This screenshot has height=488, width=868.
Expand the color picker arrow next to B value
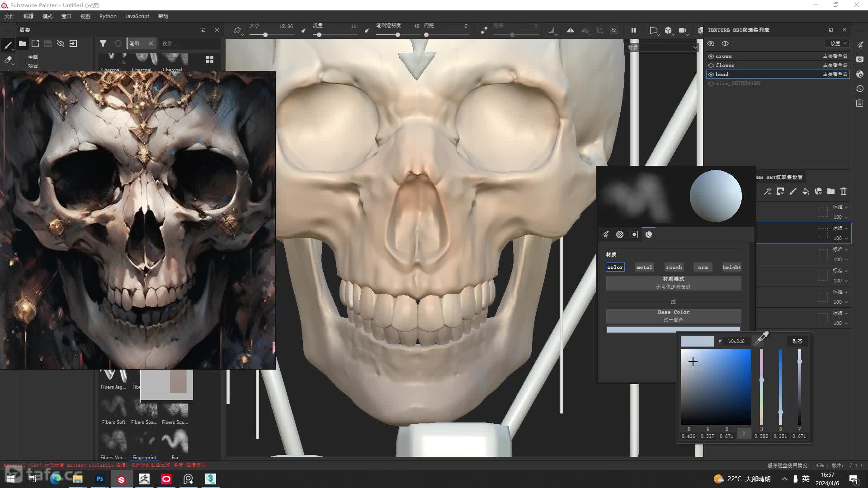point(744,433)
